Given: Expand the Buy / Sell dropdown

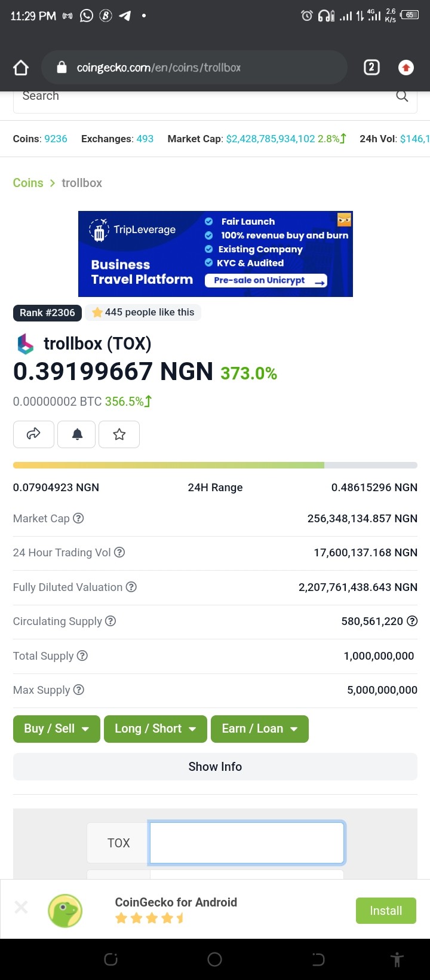Looking at the screenshot, I should [57, 729].
